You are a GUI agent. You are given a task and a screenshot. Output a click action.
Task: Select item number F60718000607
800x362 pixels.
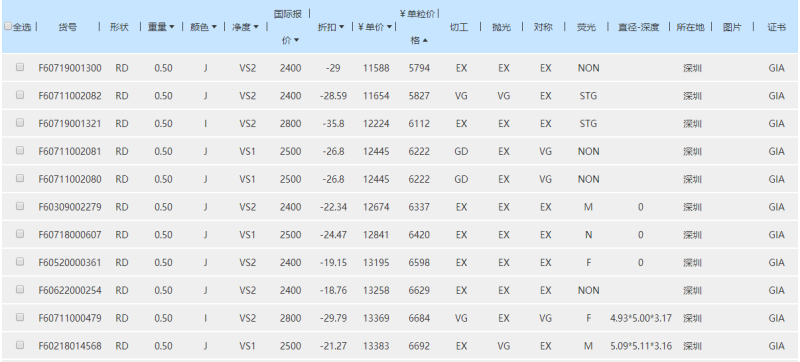(70, 235)
